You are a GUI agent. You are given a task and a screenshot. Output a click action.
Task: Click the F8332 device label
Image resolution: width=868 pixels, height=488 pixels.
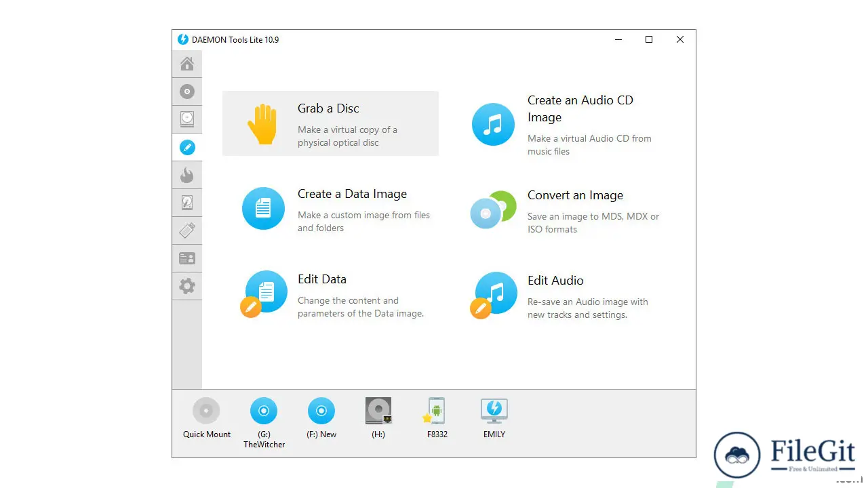437,434
